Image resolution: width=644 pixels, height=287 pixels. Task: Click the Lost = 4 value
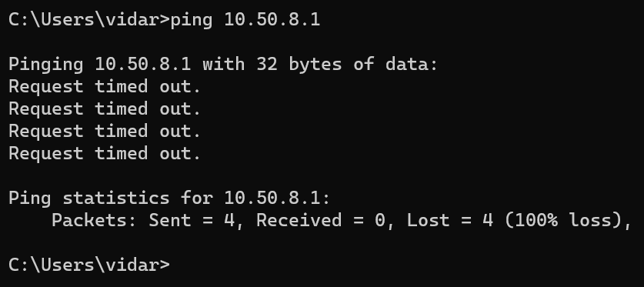coord(450,220)
